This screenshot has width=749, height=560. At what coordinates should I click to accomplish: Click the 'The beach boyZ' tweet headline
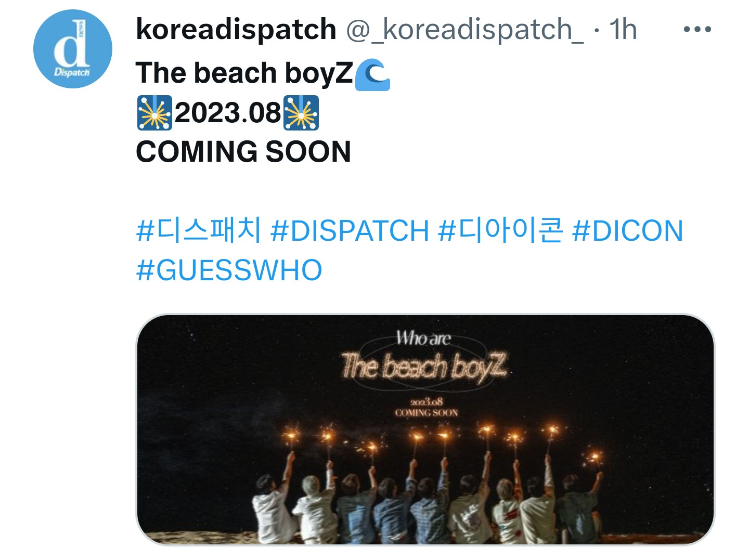point(244,73)
